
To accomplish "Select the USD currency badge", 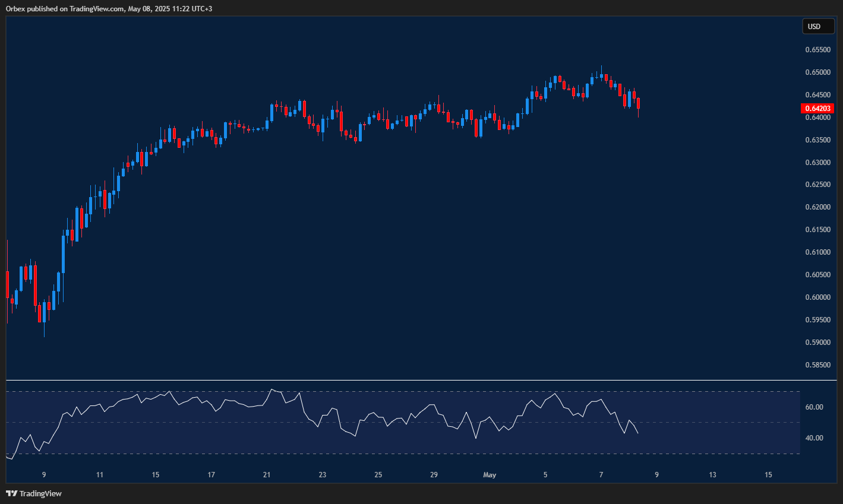I will click(818, 26).
